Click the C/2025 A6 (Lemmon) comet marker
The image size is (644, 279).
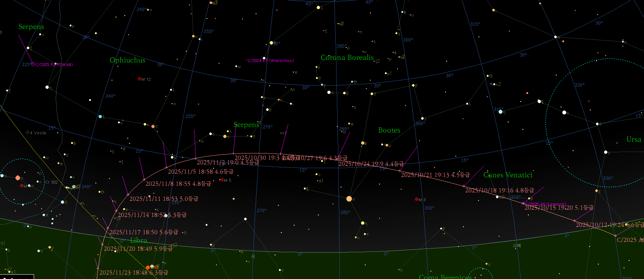pos(523,203)
